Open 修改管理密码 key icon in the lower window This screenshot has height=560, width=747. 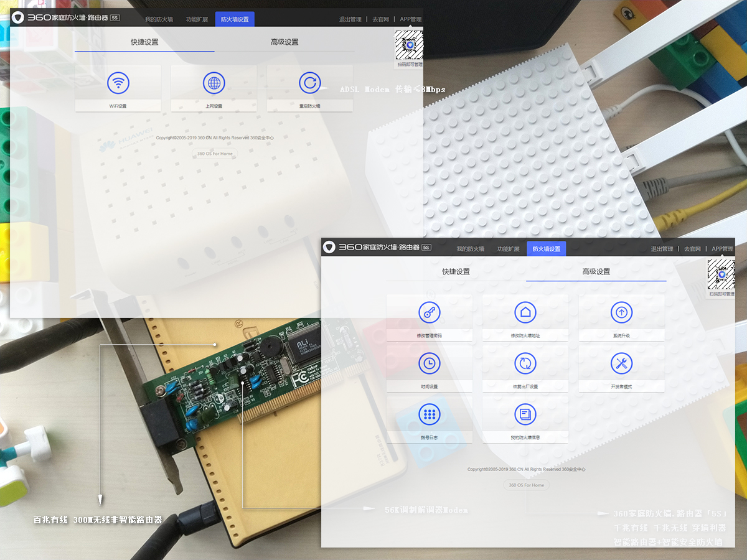430,312
